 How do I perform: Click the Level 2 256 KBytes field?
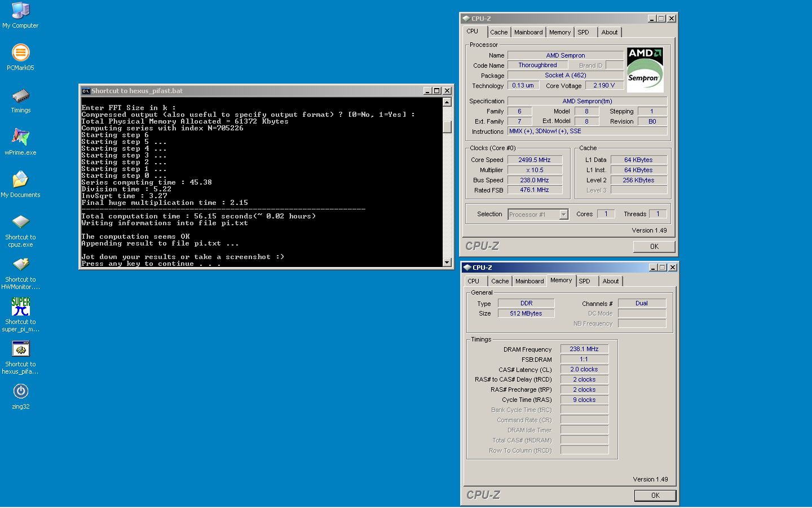click(x=638, y=180)
